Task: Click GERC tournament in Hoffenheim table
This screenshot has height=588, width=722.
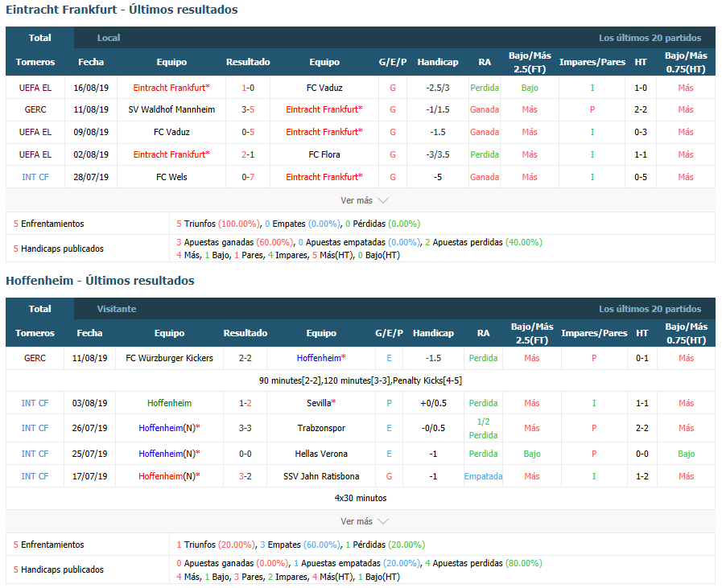Action: (x=35, y=358)
